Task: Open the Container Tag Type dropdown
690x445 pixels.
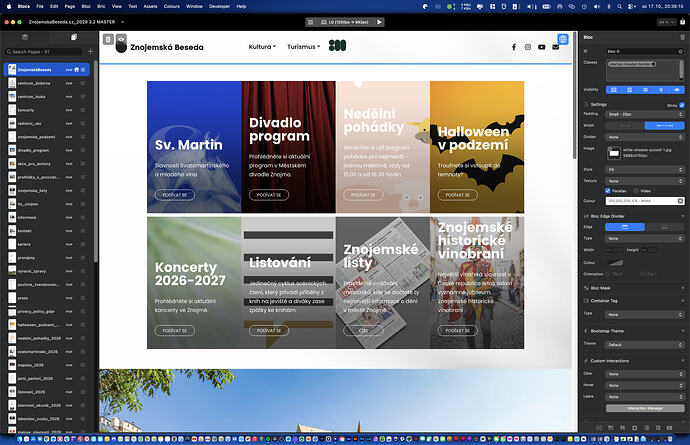Action: 645,315
